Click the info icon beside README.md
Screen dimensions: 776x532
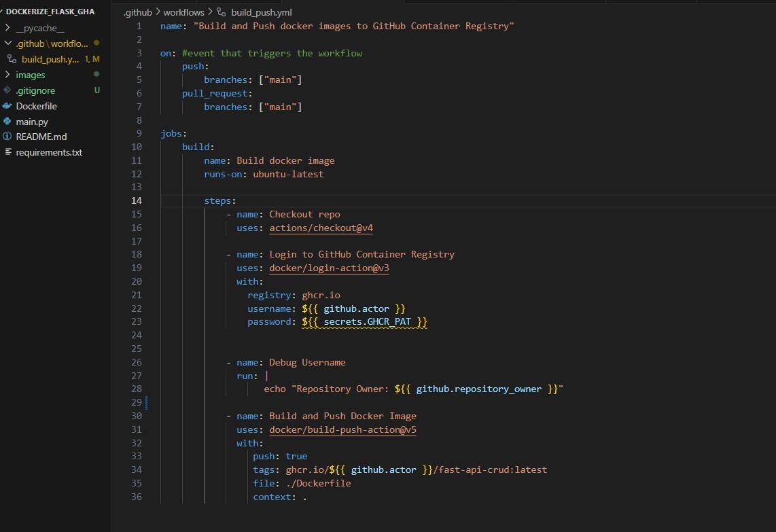pyautogui.click(x=7, y=136)
